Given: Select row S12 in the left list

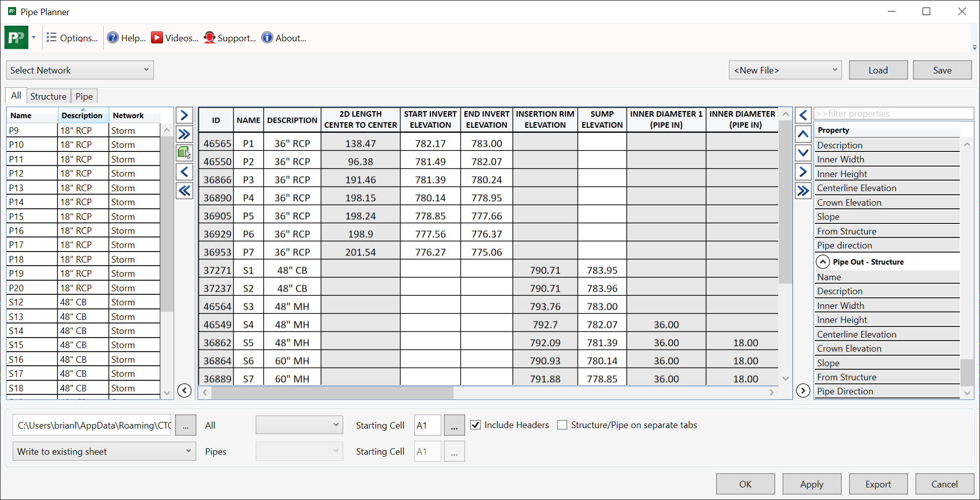Looking at the screenshot, I should click(84, 302).
